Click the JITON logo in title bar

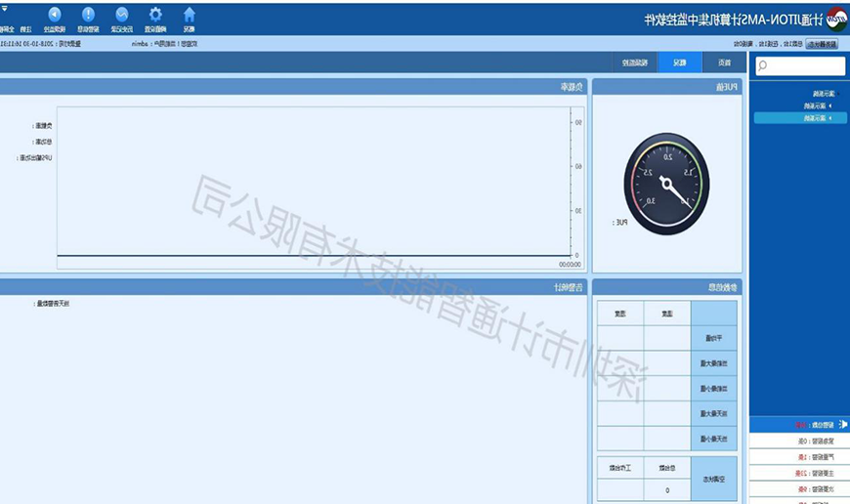point(835,19)
